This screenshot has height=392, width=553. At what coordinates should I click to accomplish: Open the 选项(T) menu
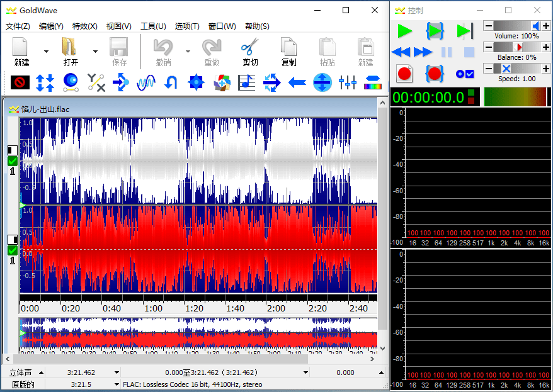tap(187, 26)
